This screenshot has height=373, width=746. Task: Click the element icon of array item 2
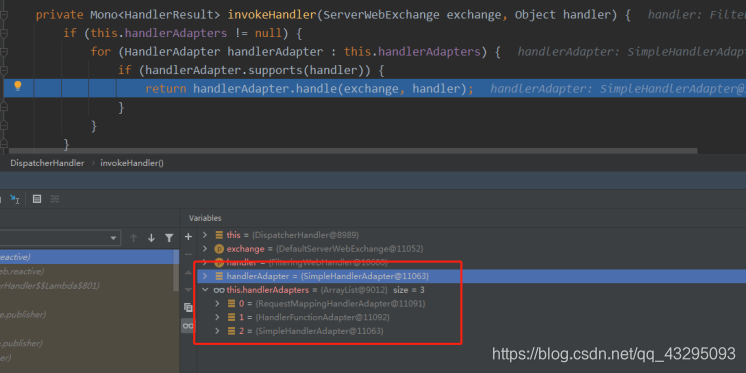click(x=231, y=331)
